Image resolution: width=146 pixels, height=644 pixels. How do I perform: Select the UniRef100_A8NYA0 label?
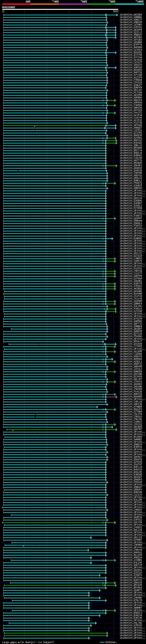131,188
